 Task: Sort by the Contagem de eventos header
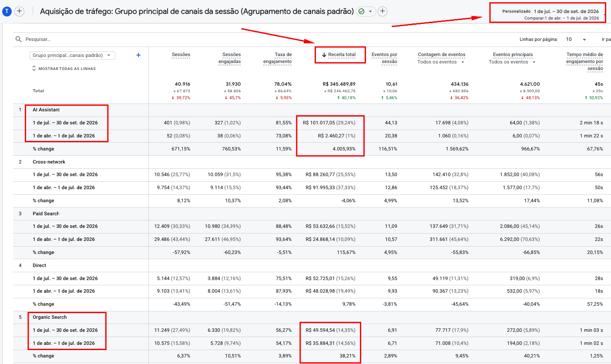[441, 54]
